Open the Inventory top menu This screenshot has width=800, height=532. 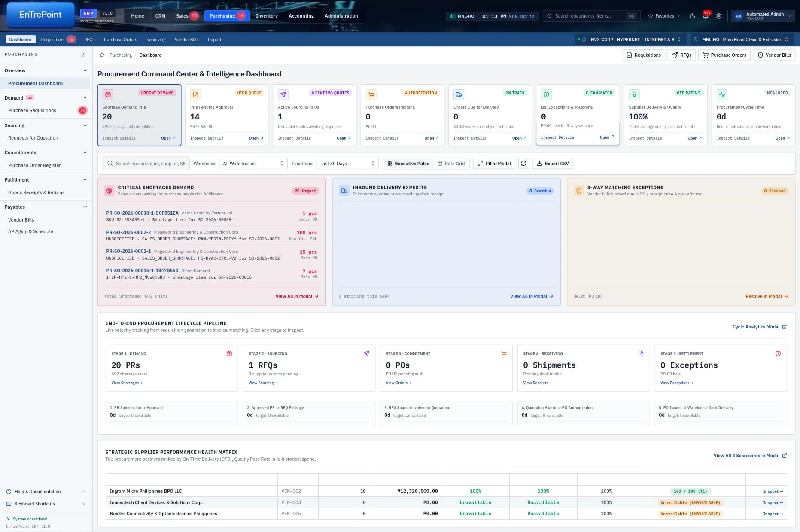pos(267,16)
